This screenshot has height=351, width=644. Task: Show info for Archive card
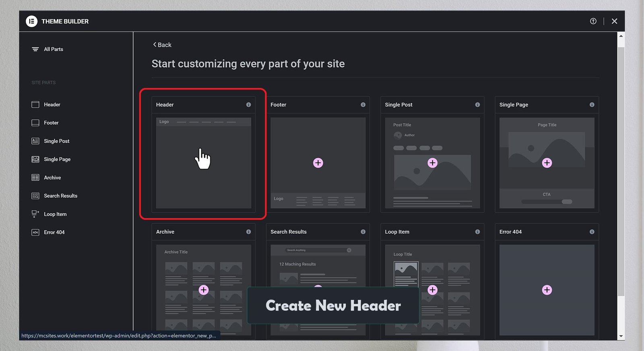pyautogui.click(x=249, y=232)
